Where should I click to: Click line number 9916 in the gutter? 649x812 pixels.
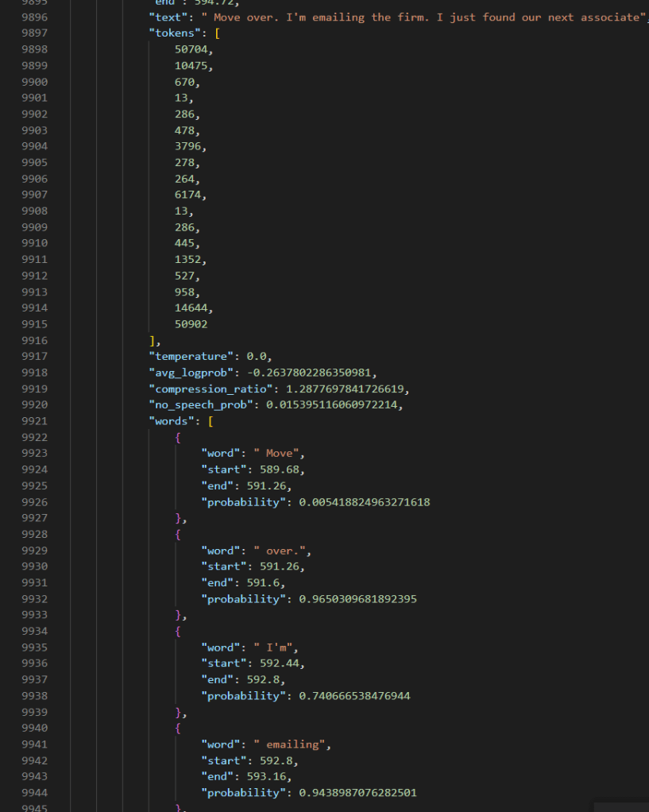click(x=34, y=340)
